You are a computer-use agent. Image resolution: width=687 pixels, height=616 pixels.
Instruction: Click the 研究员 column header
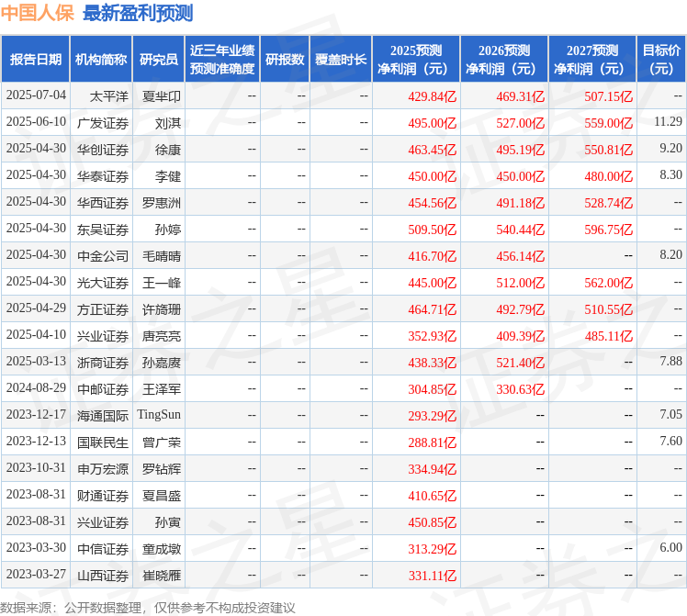[159, 59]
